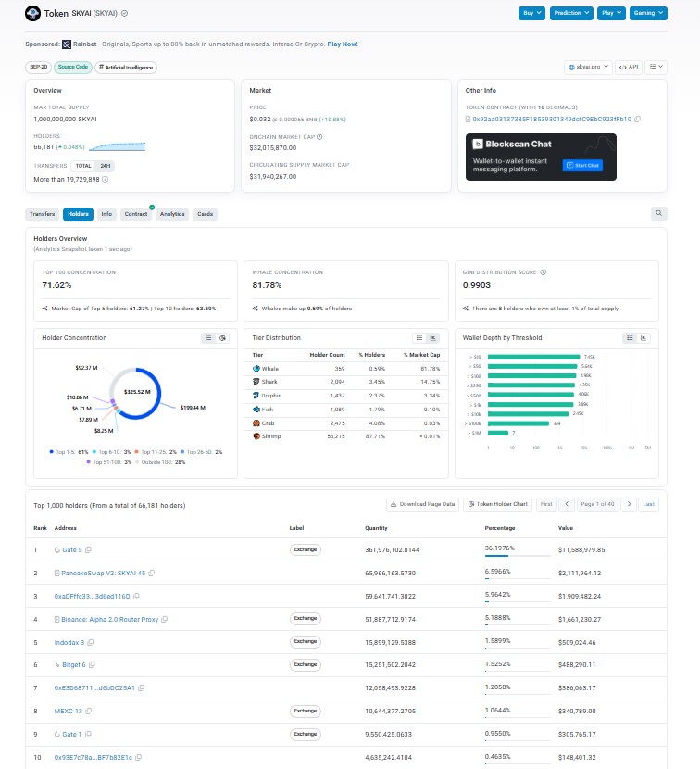The height and width of the screenshot is (769, 700).
Task: Expand the skyai.pro website dropdown
Action: 588,68
